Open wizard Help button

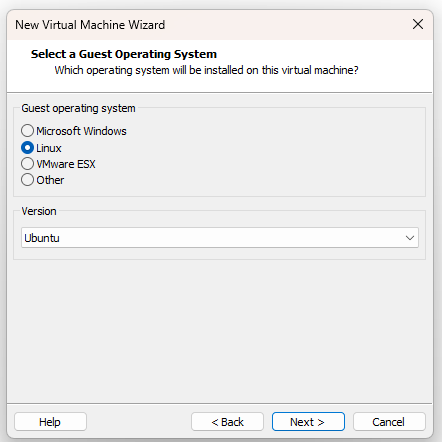[50, 422]
